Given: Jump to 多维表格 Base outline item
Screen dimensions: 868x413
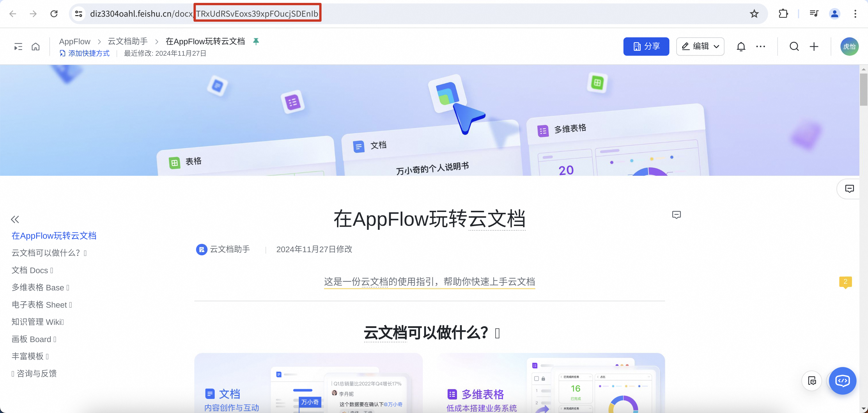Looking at the screenshot, I should (x=40, y=287).
